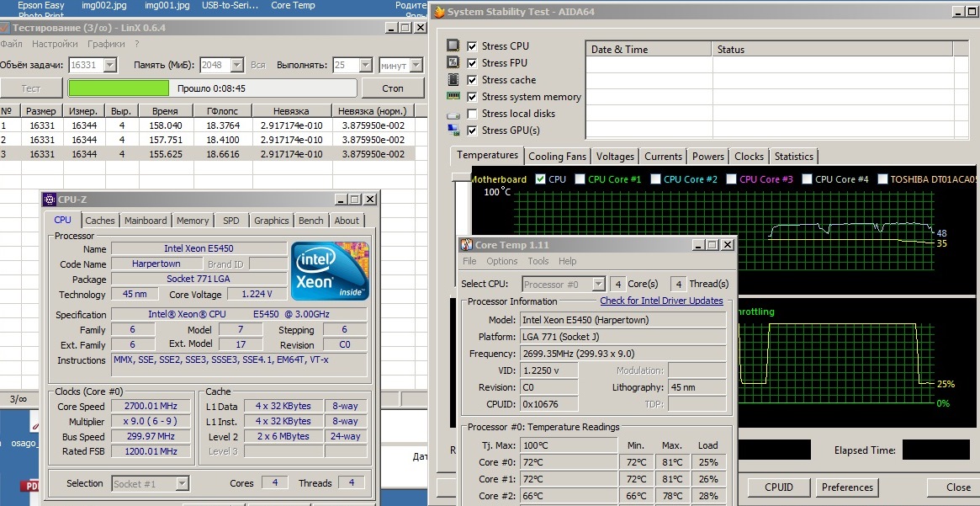Click the AIDA64 Close button

coord(954,487)
